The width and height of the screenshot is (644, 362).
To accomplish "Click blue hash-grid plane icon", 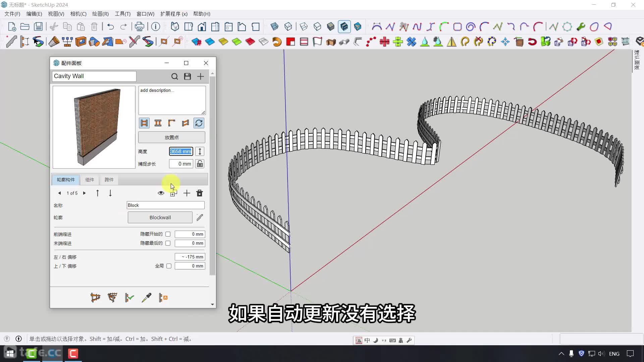I will [x=197, y=42].
